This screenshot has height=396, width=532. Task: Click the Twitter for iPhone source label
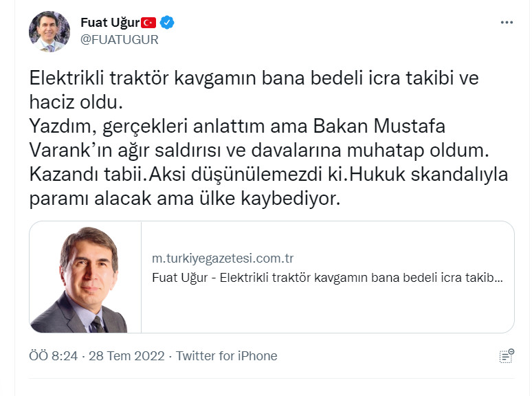coord(227,356)
